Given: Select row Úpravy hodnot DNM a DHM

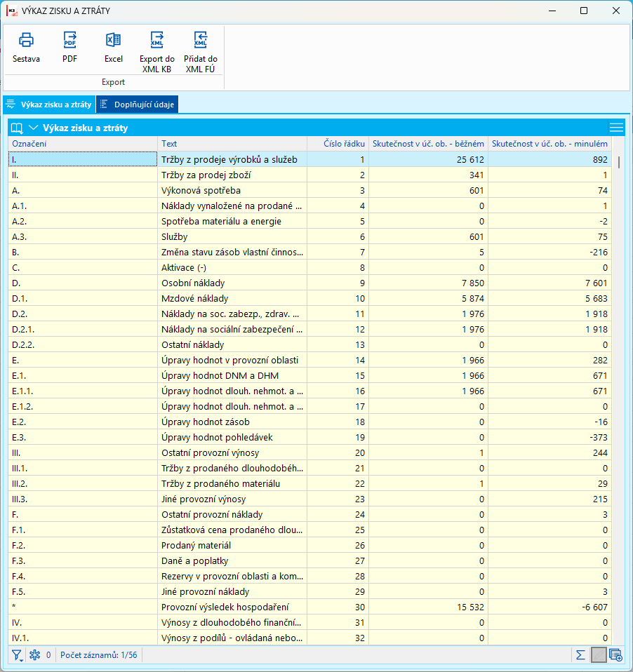Looking at the screenshot, I should (309, 375).
